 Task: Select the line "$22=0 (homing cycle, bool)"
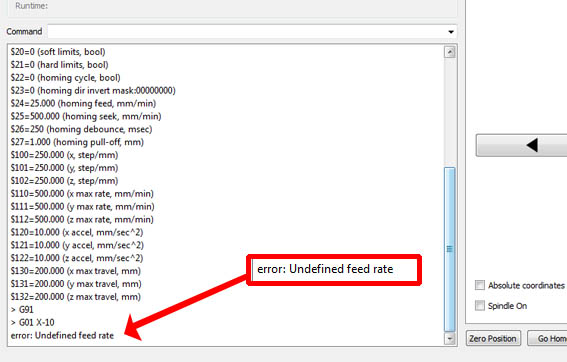[65, 78]
